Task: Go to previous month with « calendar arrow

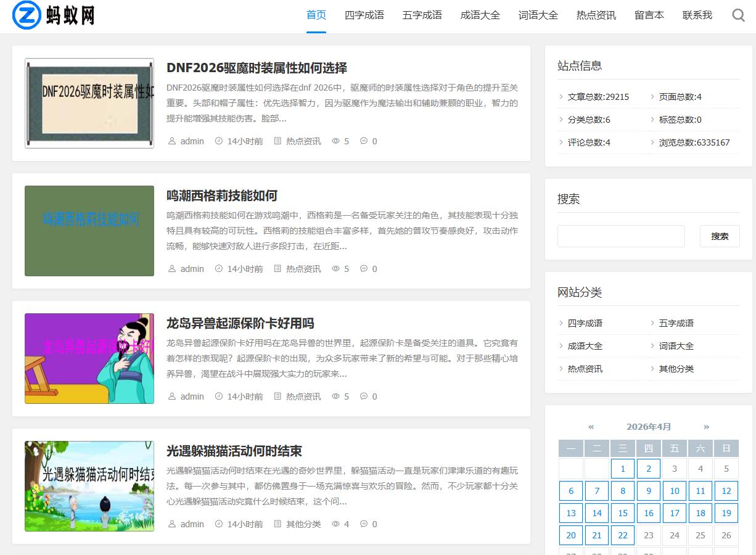Action: pyautogui.click(x=591, y=426)
